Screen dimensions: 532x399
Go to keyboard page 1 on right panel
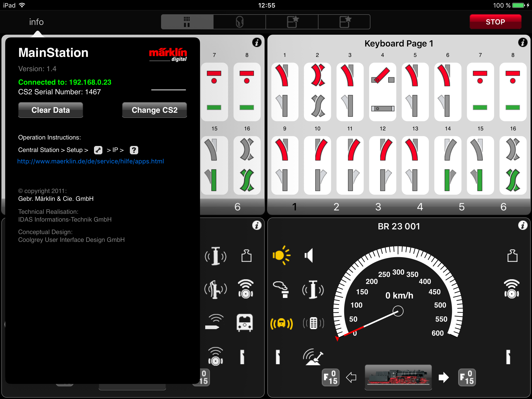click(x=294, y=207)
